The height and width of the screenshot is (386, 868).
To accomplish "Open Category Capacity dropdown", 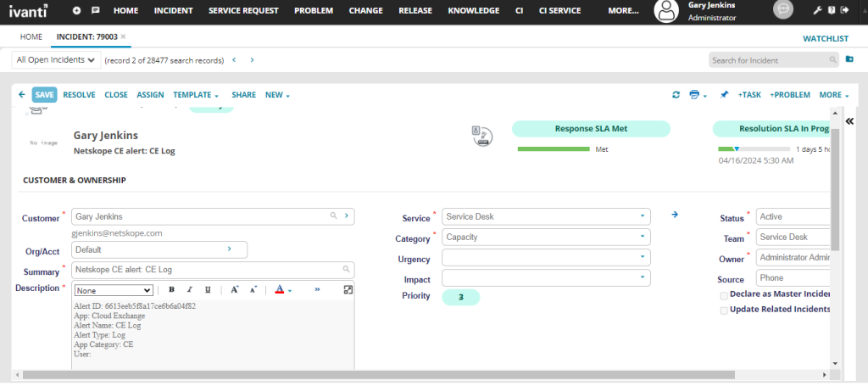I will tap(546, 237).
